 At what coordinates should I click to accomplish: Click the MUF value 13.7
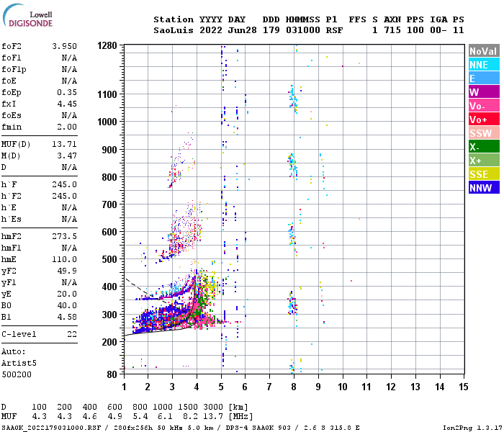click(213, 417)
